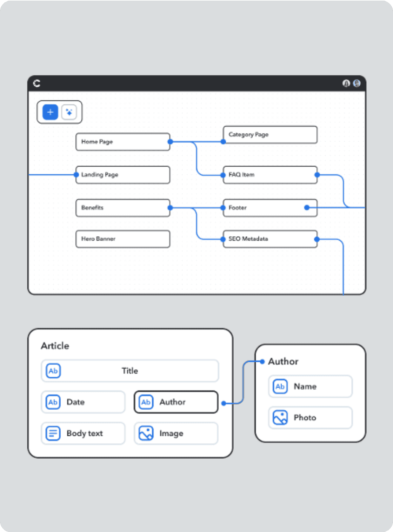Select the sparkle AI assistant icon
The width and height of the screenshot is (393, 532).
coord(69,112)
